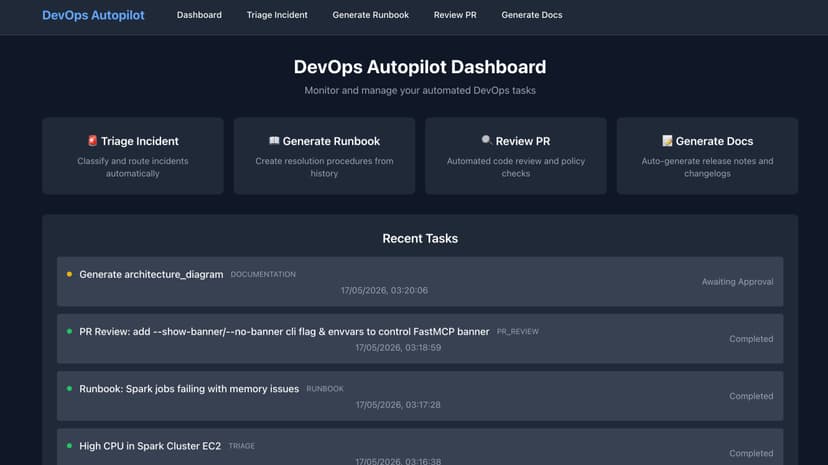Click the magnifier icon on Review PR card
The width and height of the screenshot is (828, 465).
point(486,140)
